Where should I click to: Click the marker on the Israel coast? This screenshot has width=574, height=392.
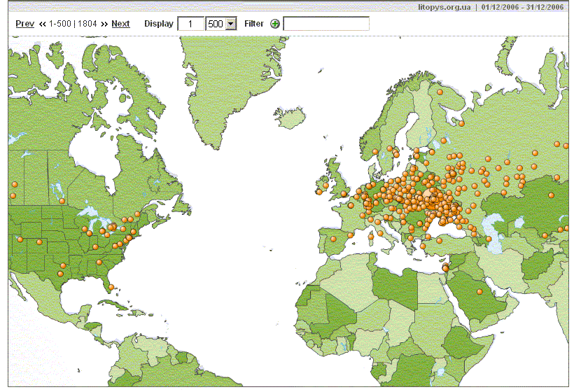tap(445, 268)
